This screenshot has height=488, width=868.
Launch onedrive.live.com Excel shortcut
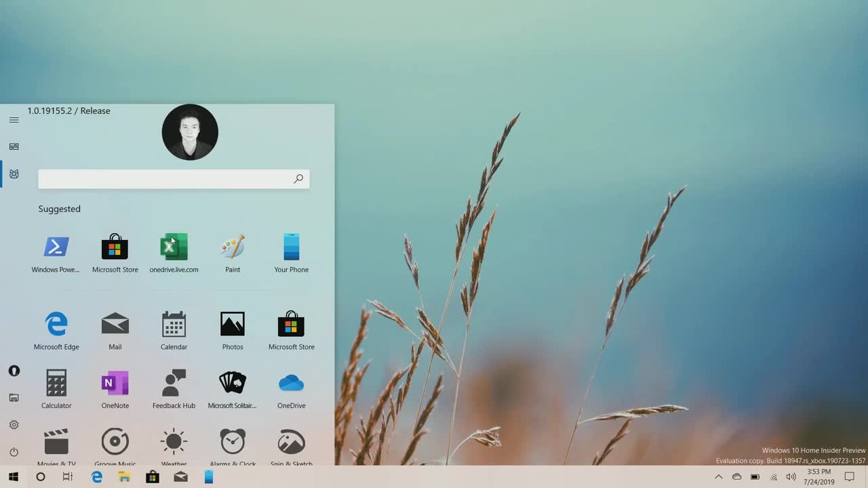[174, 253]
